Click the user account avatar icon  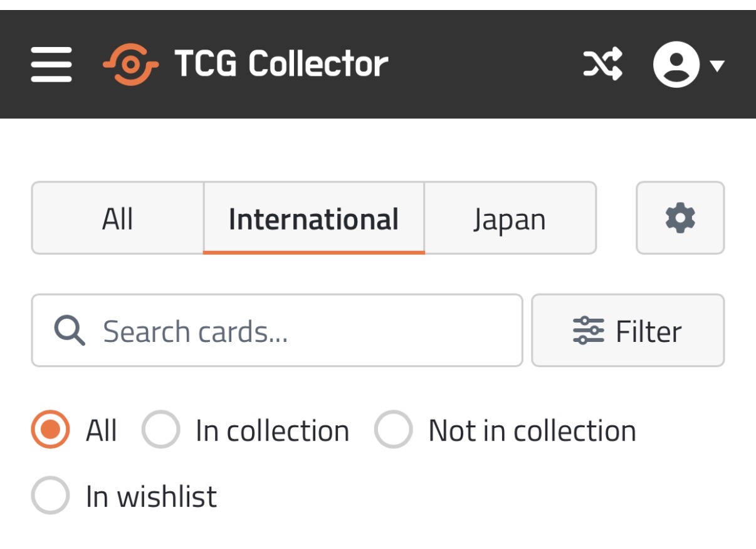point(676,64)
